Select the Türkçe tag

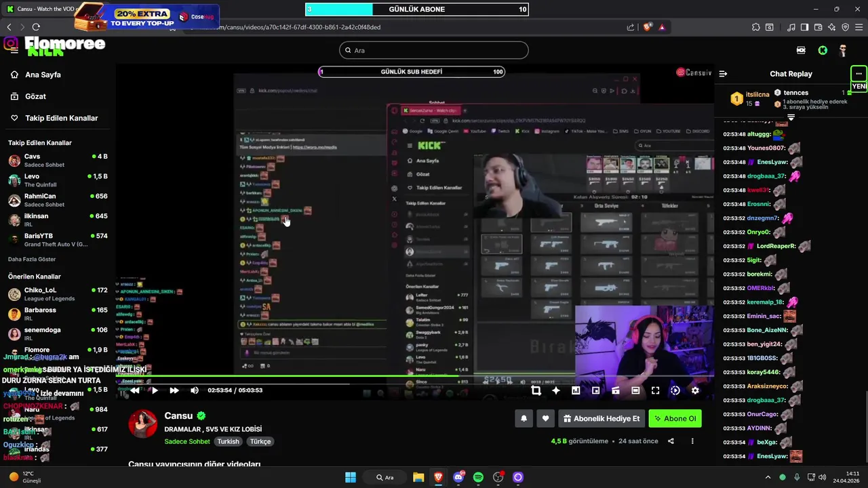[x=260, y=441]
